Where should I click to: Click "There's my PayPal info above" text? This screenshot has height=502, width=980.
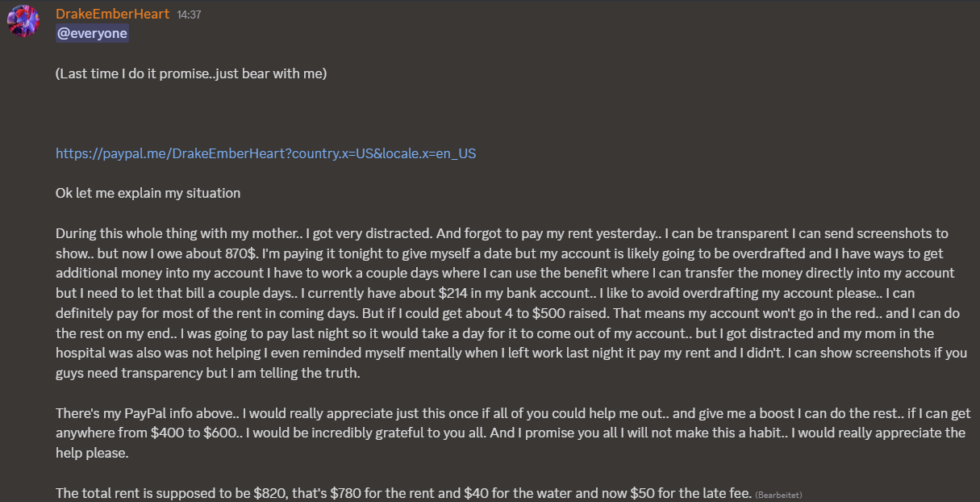pos(140,412)
